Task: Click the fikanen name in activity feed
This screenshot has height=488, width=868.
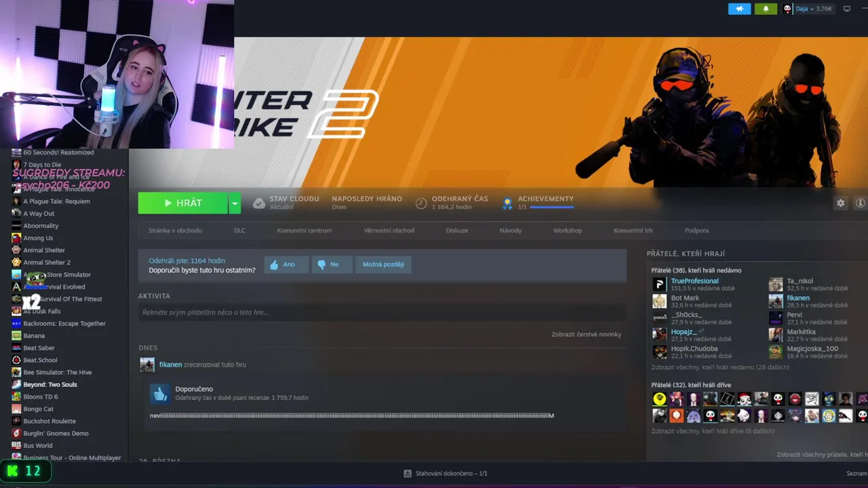Action: 170,365
